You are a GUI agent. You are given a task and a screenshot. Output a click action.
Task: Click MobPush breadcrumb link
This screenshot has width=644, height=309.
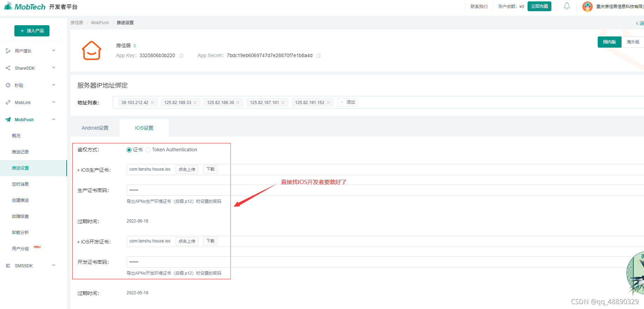[100, 23]
